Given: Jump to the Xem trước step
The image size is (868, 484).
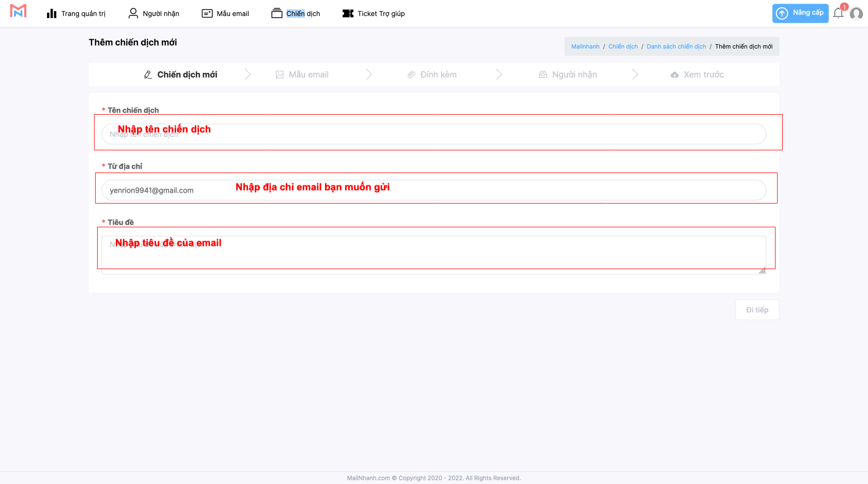Looking at the screenshot, I should 697,75.
